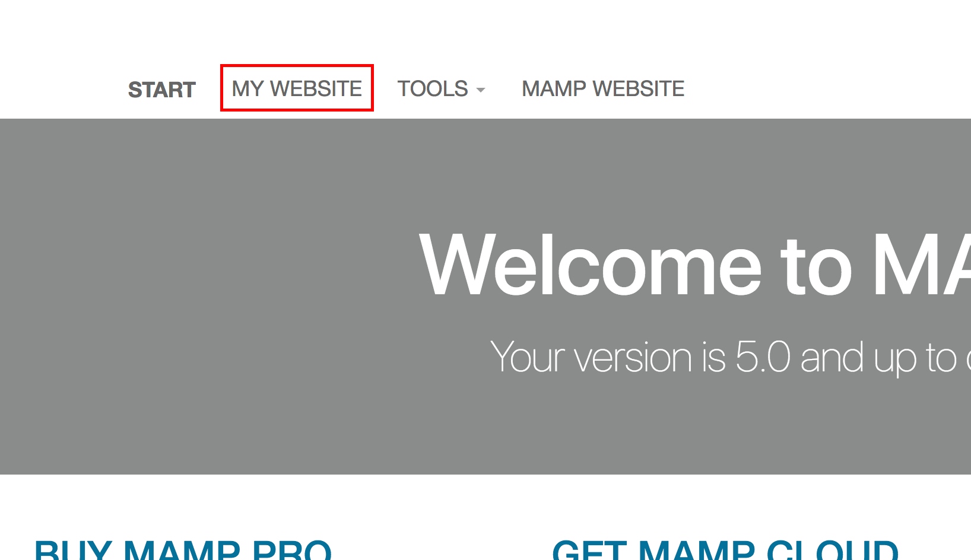
Task: Click the BUY MAMP PRO heading
Action: click(183, 549)
